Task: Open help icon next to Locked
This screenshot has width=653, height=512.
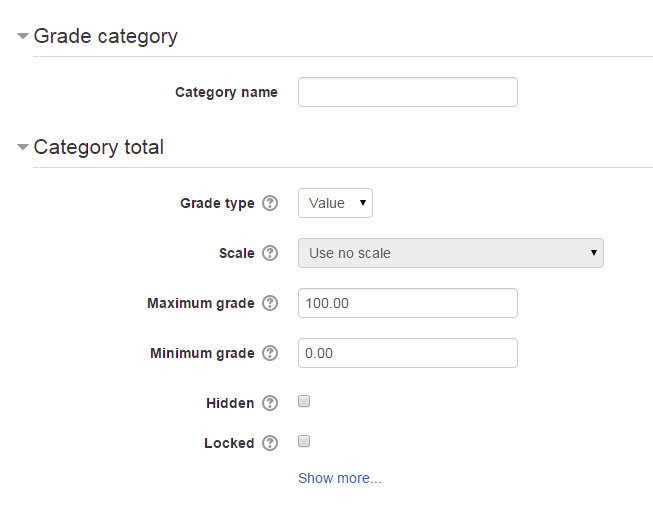Action: pos(270,443)
